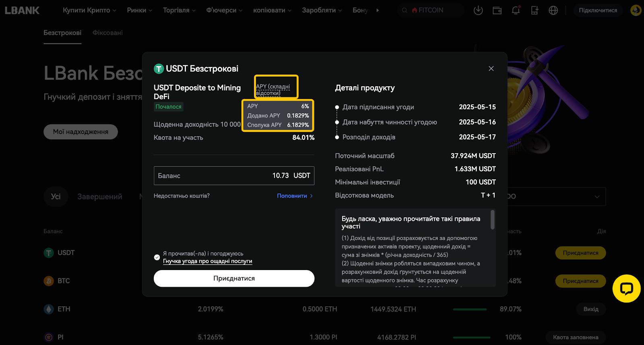Click the 1.633M USDT value
The width and height of the screenshot is (644, 345).
[x=475, y=169]
